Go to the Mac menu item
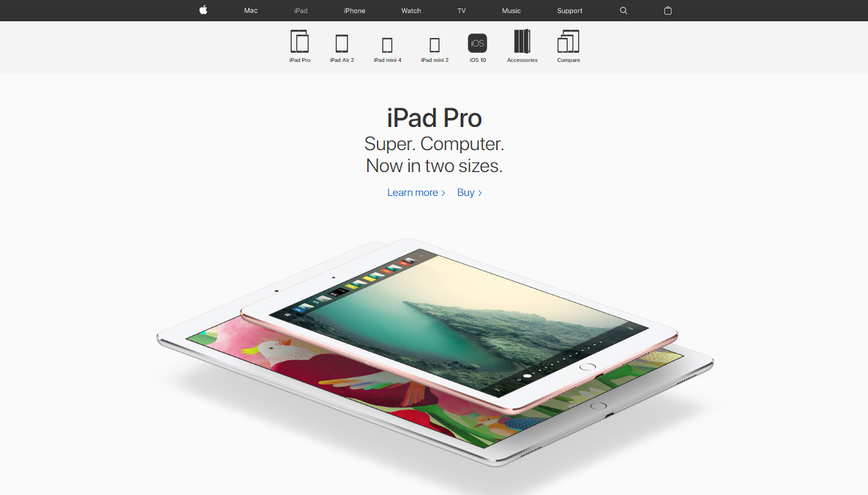 (x=251, y=10)
